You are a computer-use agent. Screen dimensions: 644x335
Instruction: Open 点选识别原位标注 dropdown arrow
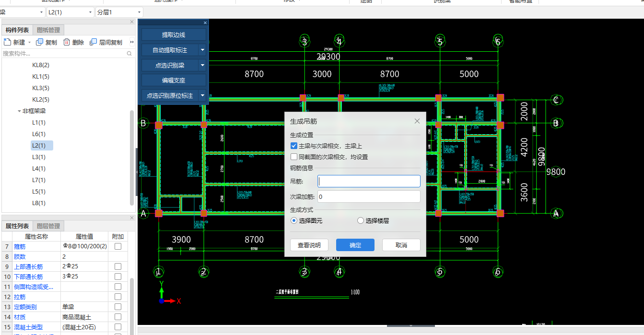[x=202, y=96]
